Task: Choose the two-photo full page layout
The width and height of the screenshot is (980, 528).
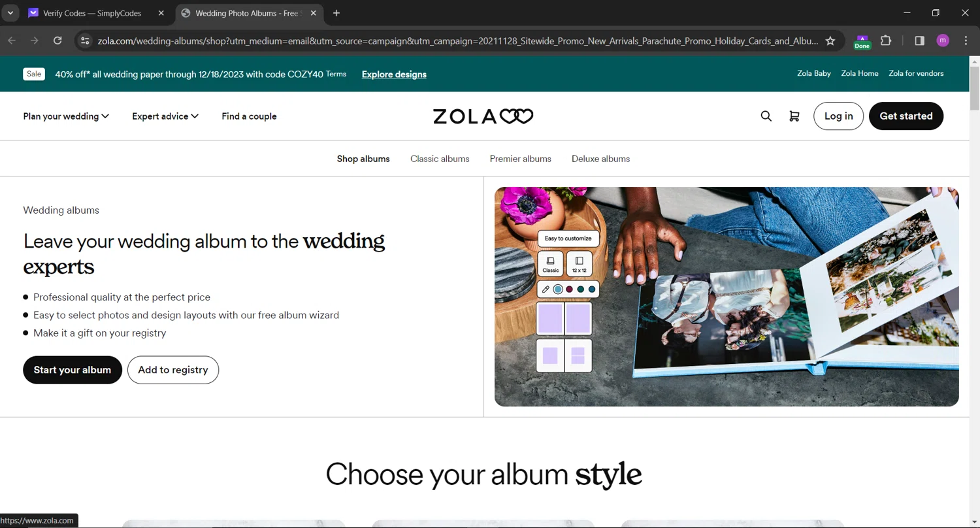Action: pos(564,318)
